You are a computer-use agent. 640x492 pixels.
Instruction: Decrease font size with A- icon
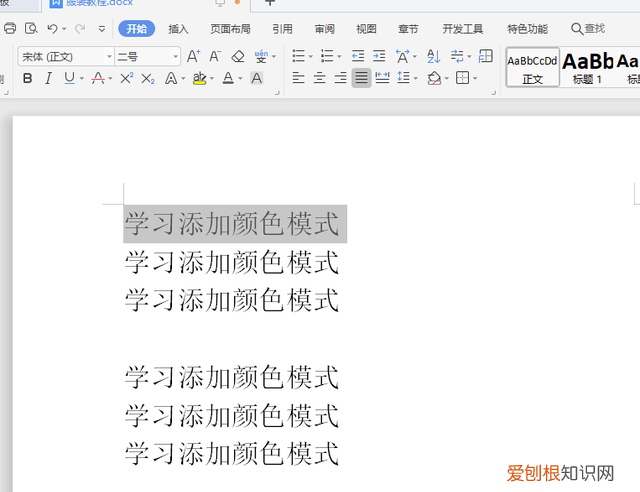pos(215,56)
